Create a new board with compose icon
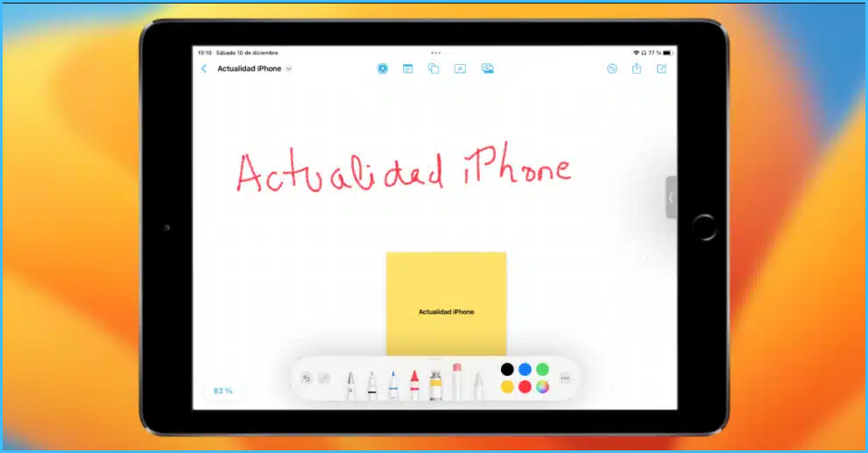This screenshot has width=868, height=453. point(662,68)
